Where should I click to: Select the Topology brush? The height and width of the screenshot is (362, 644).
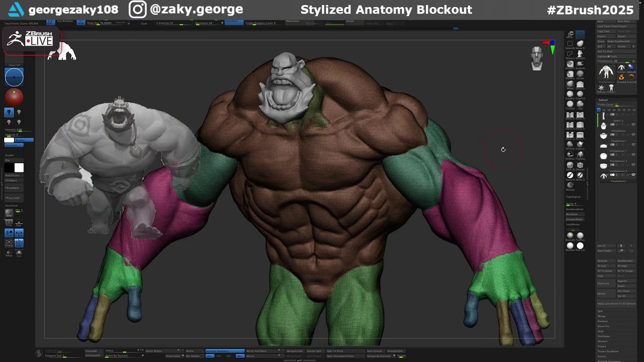[580, 154]
